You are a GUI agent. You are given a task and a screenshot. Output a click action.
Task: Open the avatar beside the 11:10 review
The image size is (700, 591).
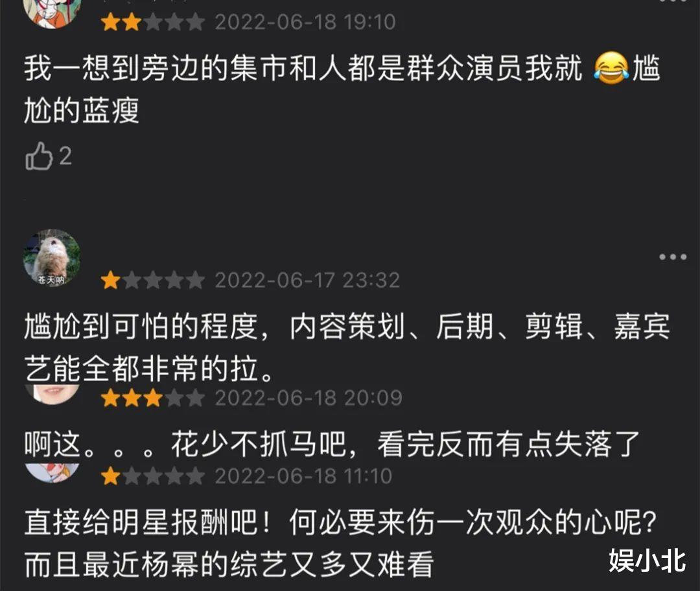click(52, 472)
